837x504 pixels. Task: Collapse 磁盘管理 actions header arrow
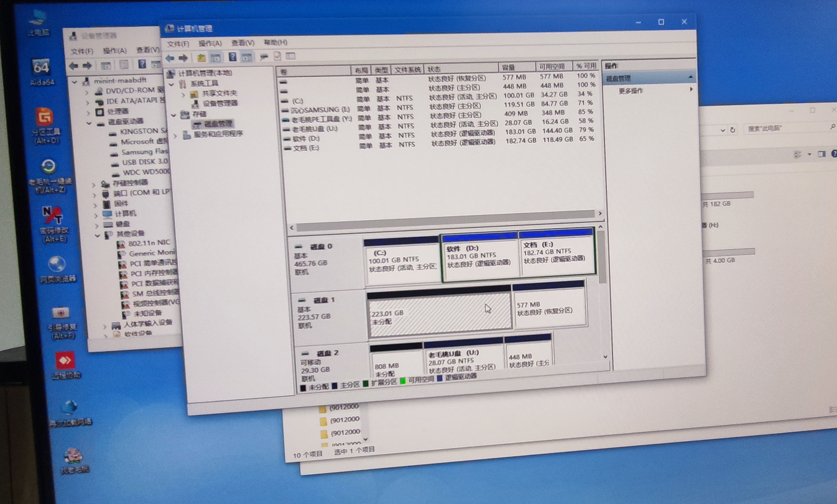pos(690,77)
